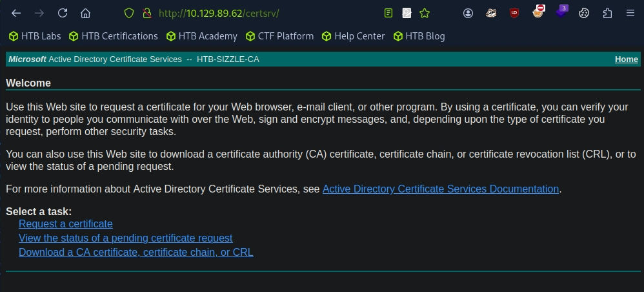The width and height of the screenshot is (644, 292).
Task: Open the extensions puzzle-piece menu
Action: (607, 13)
